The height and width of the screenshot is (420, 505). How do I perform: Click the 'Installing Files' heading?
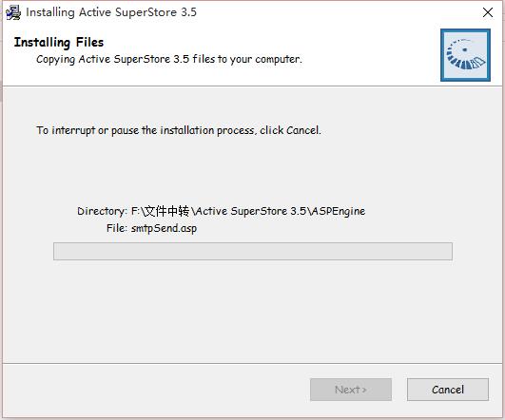(x=59, y=43)
